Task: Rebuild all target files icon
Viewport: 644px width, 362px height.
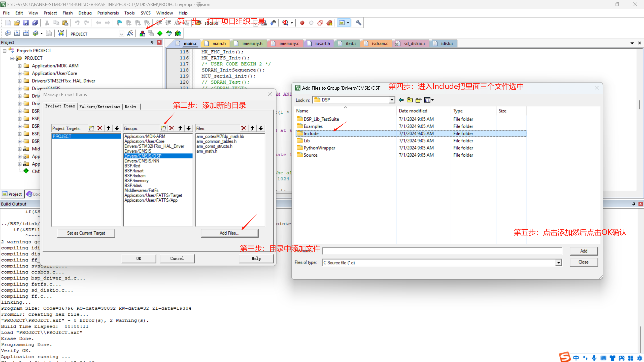Action: pyautogui.click(x=26, y=33)
